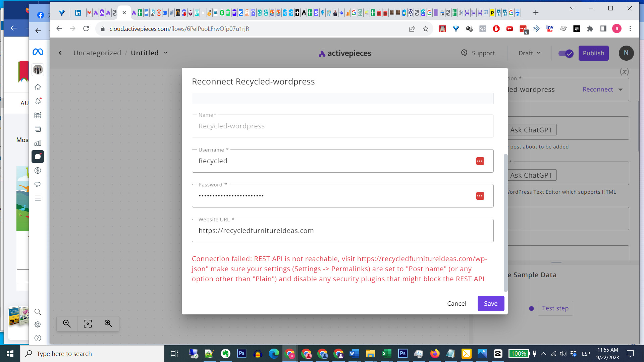Open the Chrome three-dot menu
The height and width of the screenshot is (362, 644).
click(x=630, y=29)
